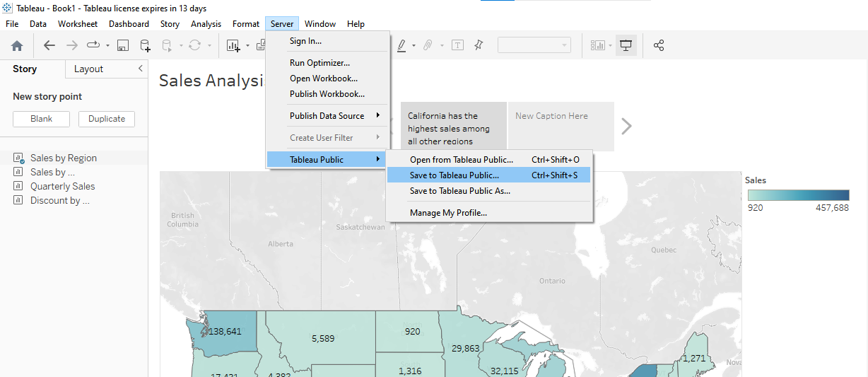Choose Save to Tableau Public
The image size is (868, 377).
click(489, 175)
